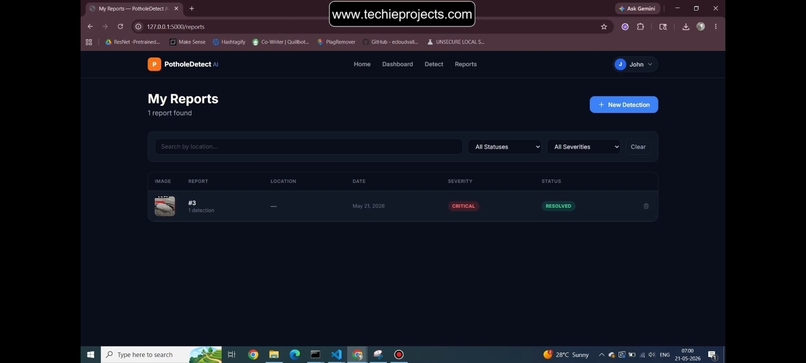Go to Home in the navbar
The height and width of the screenshot is (363, 806).
[x=362, y=64]
